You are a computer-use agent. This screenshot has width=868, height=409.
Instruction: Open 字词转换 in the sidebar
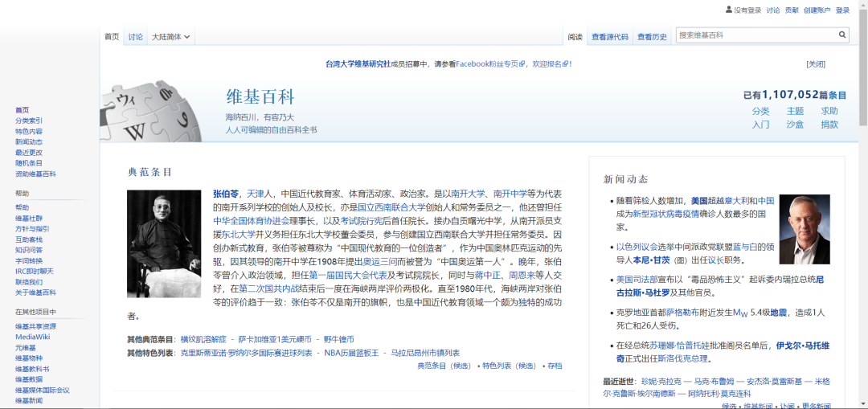(x=29, y=260)
